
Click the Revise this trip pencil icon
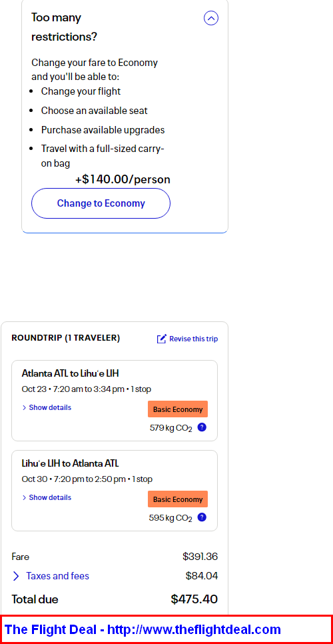[x=162, y=339]
